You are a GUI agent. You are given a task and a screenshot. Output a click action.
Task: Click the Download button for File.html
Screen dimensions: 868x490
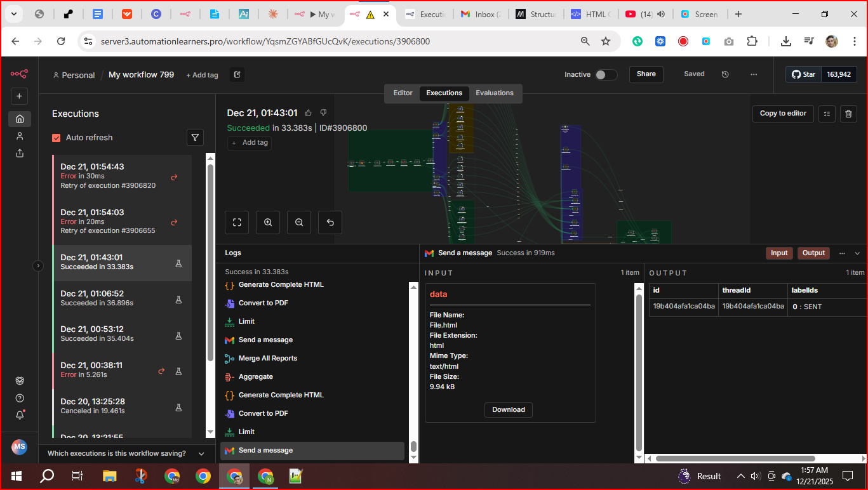point(509,410)
